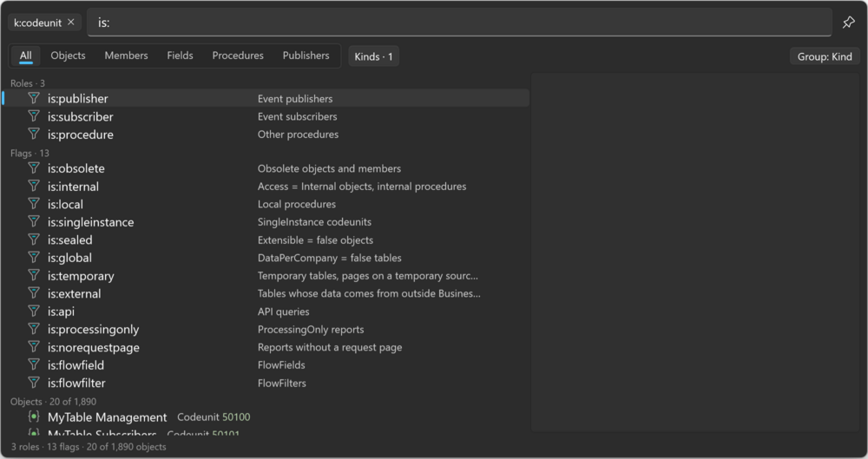Click the Local procedures description

(x=297, y=204)
